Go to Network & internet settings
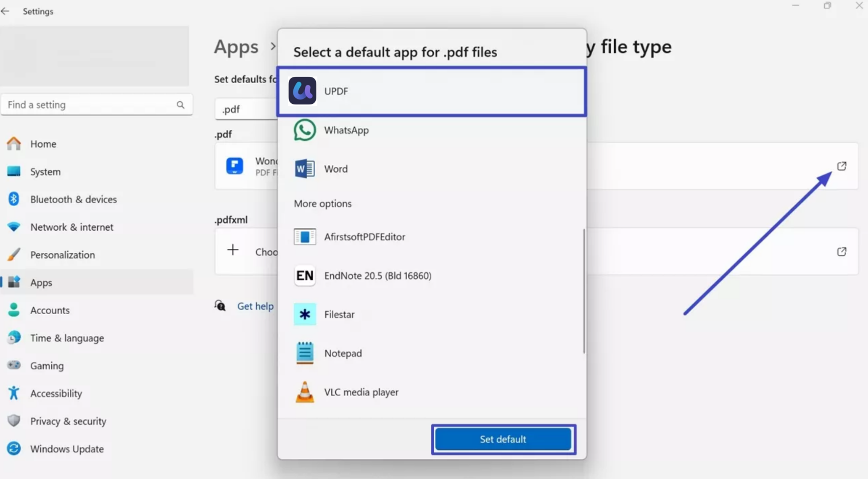Screen dimensions: 868x479 click(97, 227)
